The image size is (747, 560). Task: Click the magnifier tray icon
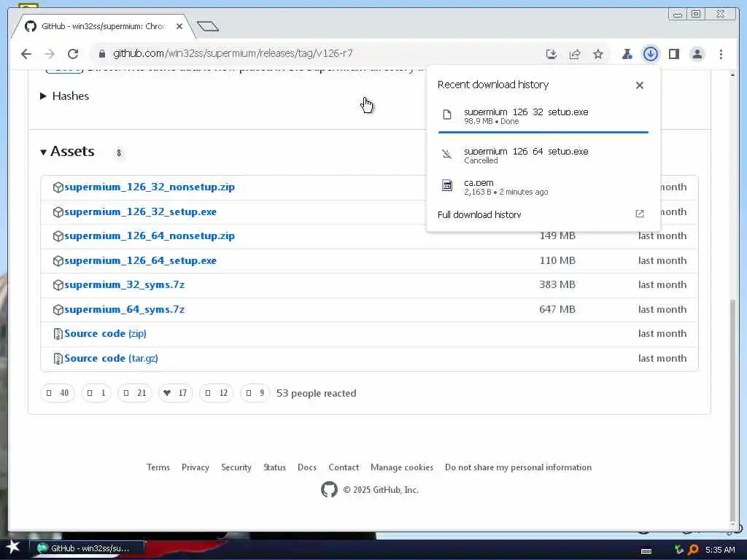pos(693,550)
